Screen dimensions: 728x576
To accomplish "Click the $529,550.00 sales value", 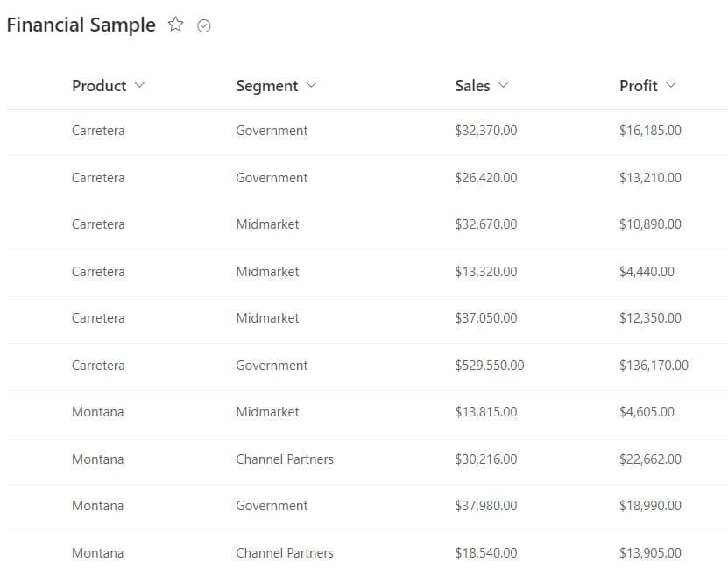I will (x=490, y=365).
